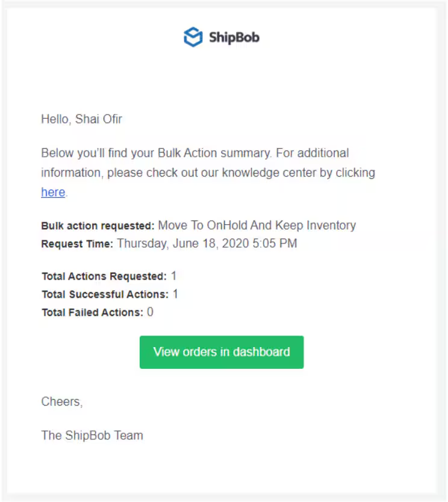Click the blue box icon beside ShipBob text
This screenshot has width=448, height=502.
point(193,37)
